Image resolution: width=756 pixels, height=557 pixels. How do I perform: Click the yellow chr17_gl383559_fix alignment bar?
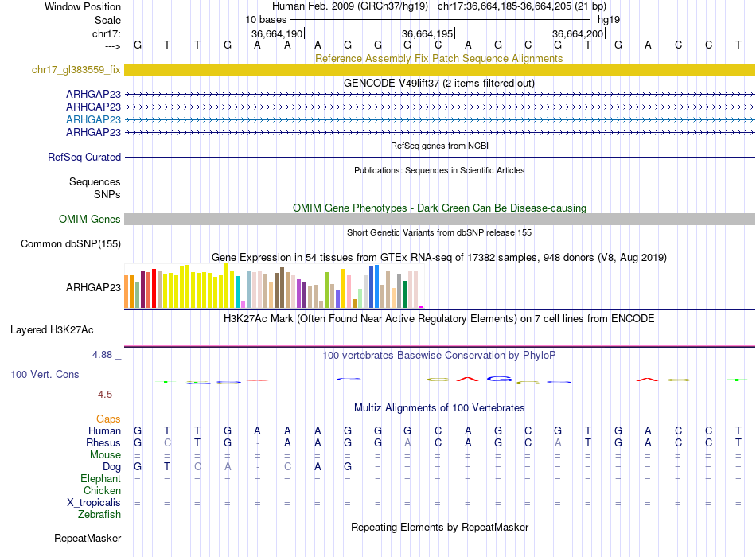[439, 70]
